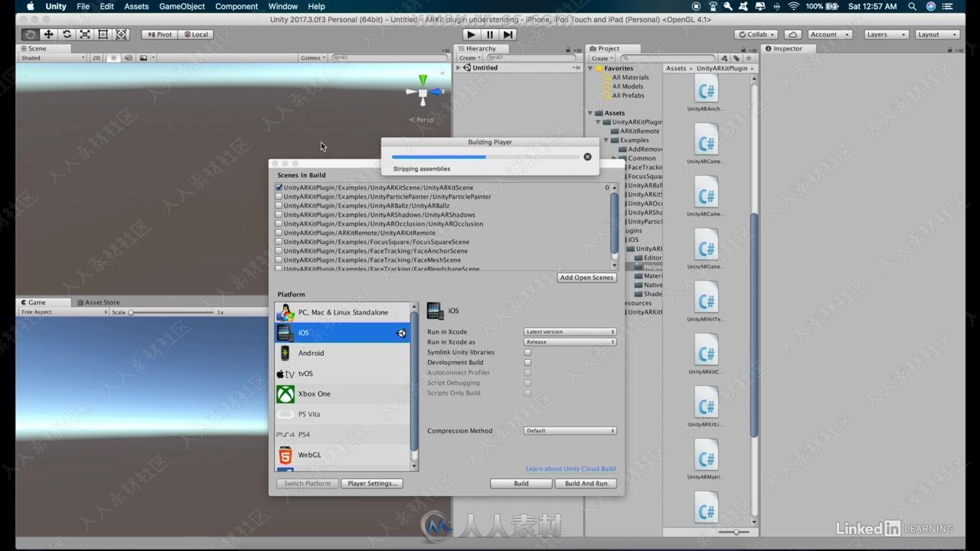Open the Layout dropdown

click(x=937, y=34)
